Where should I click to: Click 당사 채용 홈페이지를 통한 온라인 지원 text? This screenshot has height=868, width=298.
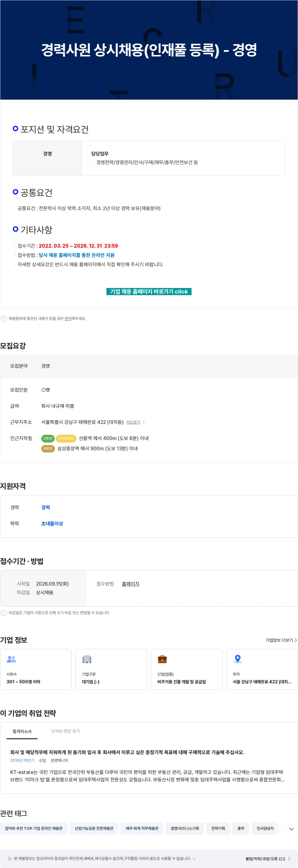[77, 255]
